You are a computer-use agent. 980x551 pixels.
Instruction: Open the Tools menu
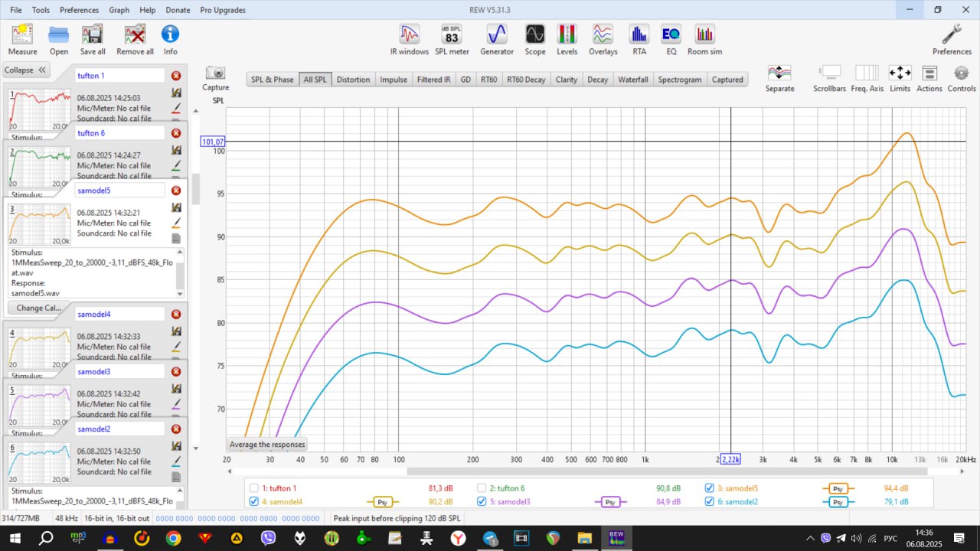tap(41, 10)
